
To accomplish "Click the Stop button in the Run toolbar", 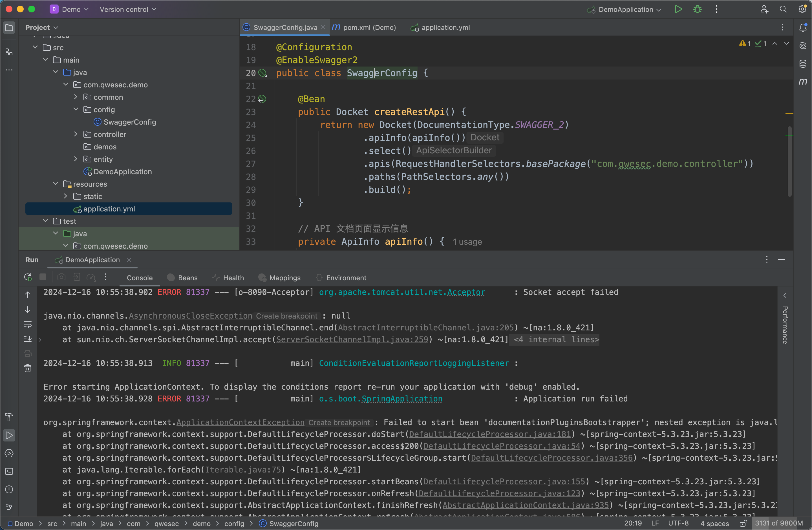I will (43, 277).
